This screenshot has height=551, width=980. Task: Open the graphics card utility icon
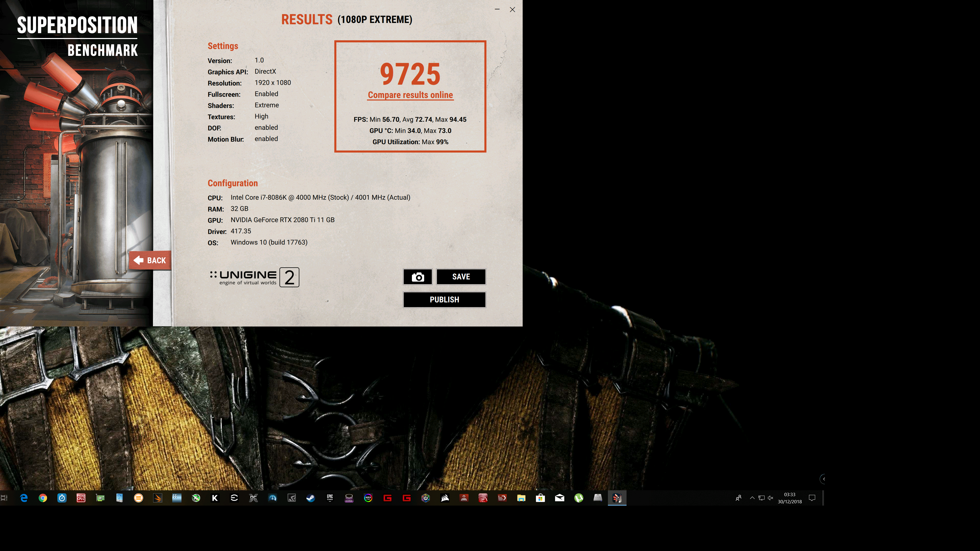click(100, 498)
